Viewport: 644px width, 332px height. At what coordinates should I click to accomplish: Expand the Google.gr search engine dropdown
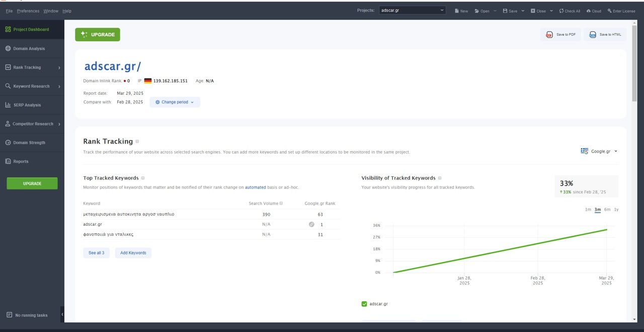599,151
